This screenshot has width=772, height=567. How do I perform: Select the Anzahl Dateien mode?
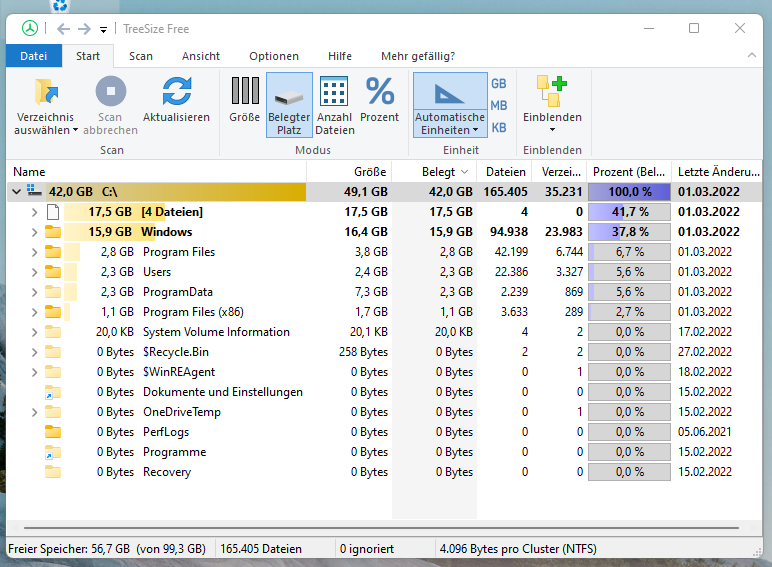tap(334, 105)
